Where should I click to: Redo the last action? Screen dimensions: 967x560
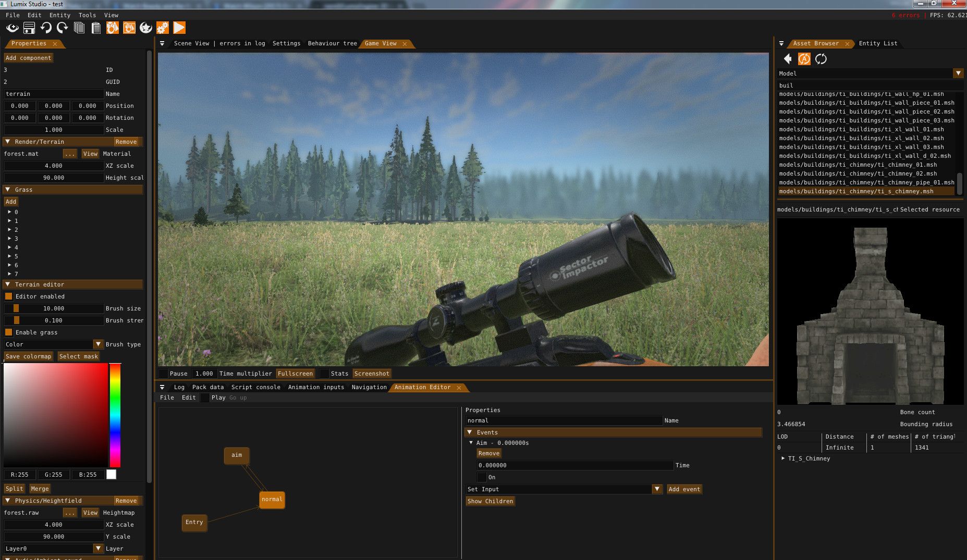tap(62, 28)
